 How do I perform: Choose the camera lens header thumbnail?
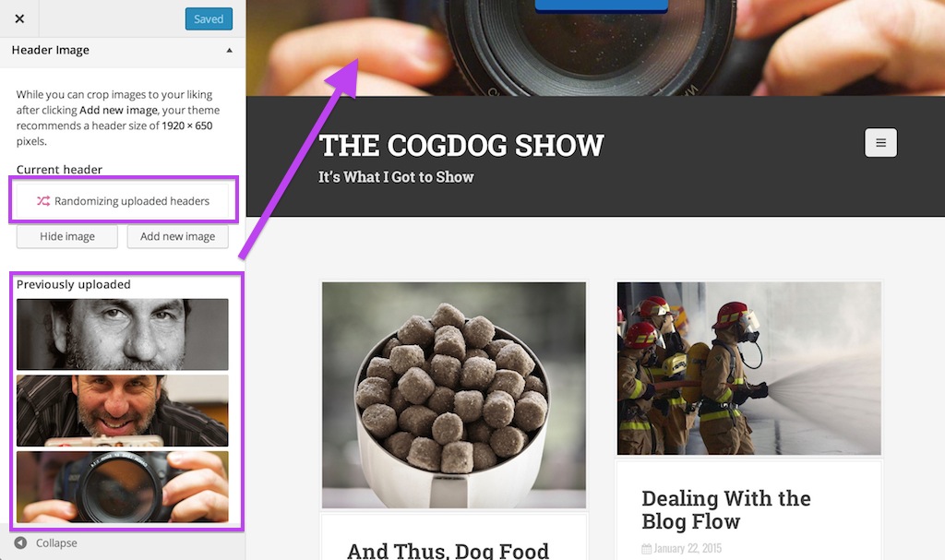tap(123, 486)
